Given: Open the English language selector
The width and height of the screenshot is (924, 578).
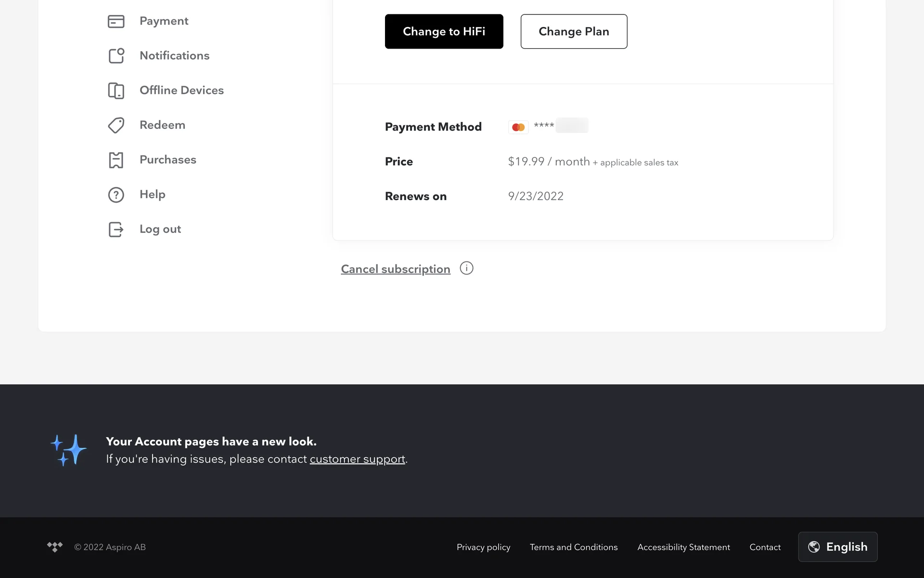Looking at the screenshot, I should click(x=837, y=547).
